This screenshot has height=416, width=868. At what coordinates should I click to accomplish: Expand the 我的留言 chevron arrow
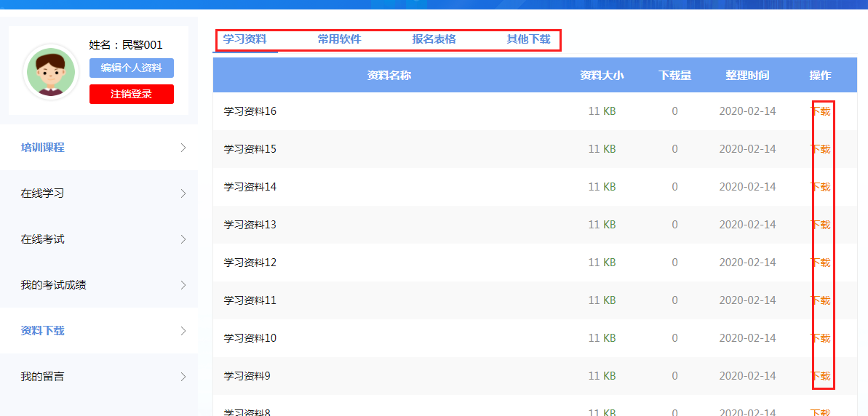183,377
